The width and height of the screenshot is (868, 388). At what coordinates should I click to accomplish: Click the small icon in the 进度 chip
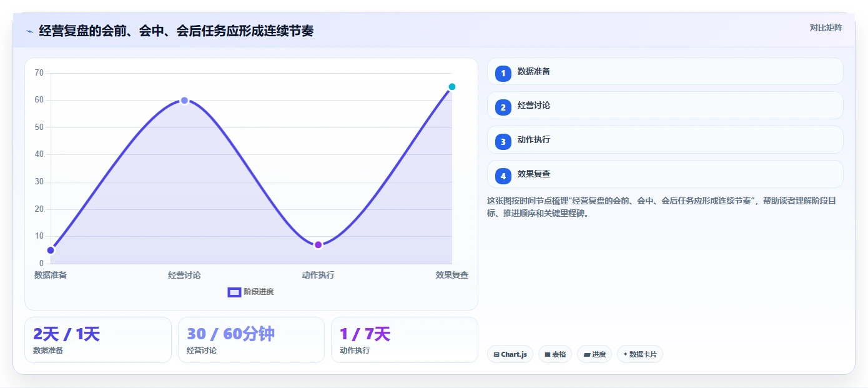click(x=587, y=354)
